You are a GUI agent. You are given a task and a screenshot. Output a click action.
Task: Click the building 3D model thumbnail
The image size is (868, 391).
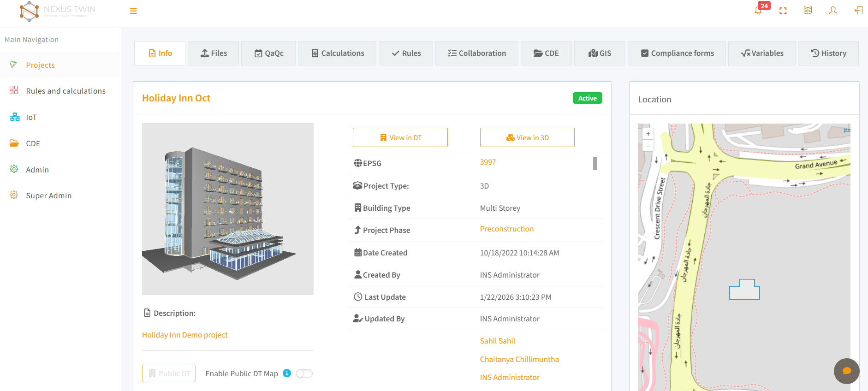pos(228,209)
